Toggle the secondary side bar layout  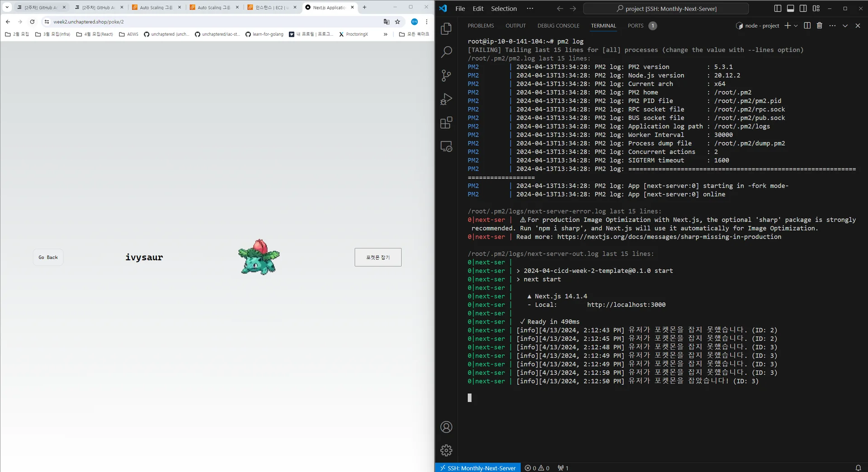[803, 9]
